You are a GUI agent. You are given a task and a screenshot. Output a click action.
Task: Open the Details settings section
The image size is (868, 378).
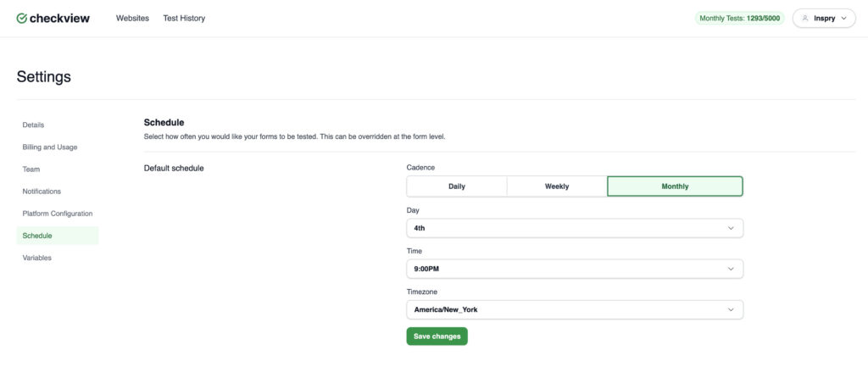(x=33, y=125)
